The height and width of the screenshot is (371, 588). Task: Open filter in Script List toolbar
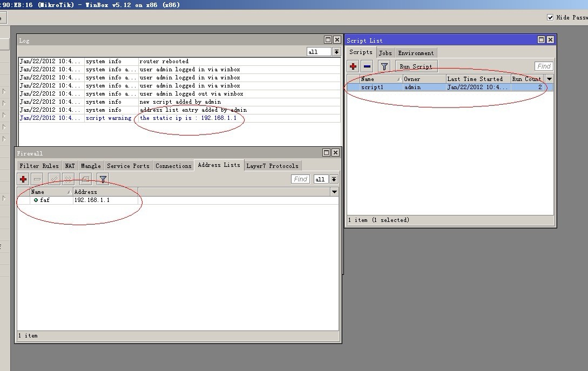(x=384, y=66)
